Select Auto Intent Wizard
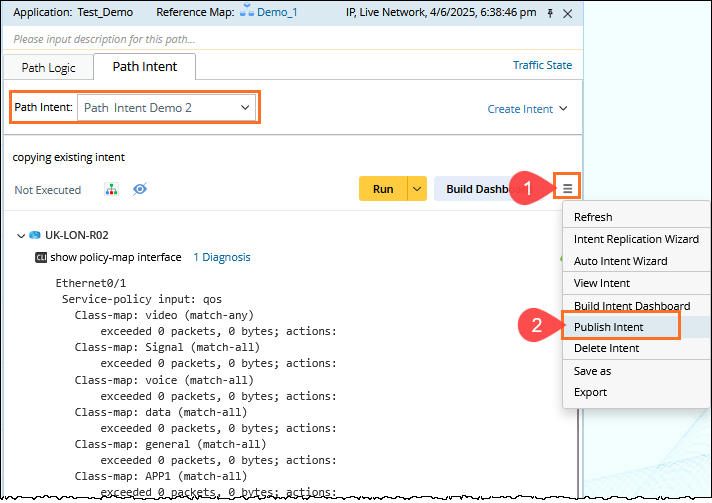 click(x=620, y=261)
